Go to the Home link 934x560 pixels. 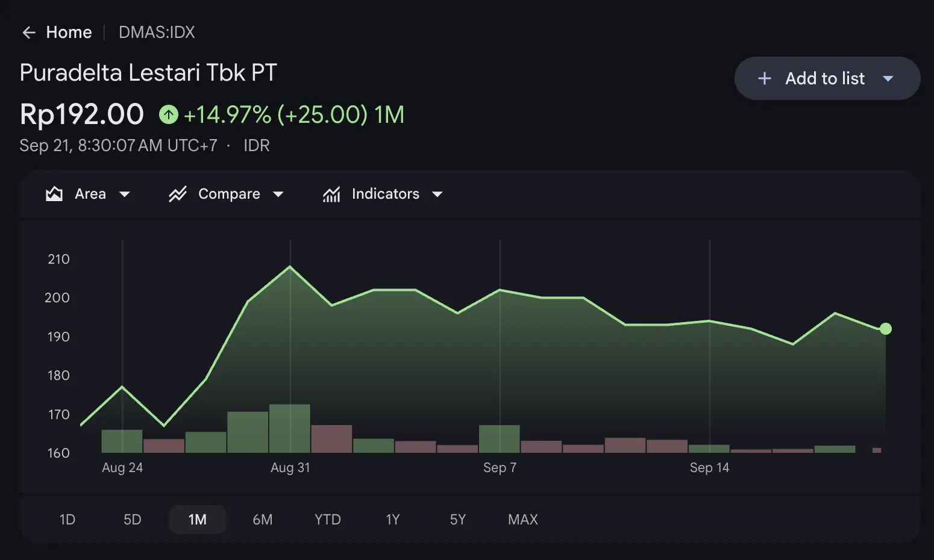[x=69, y=33]
